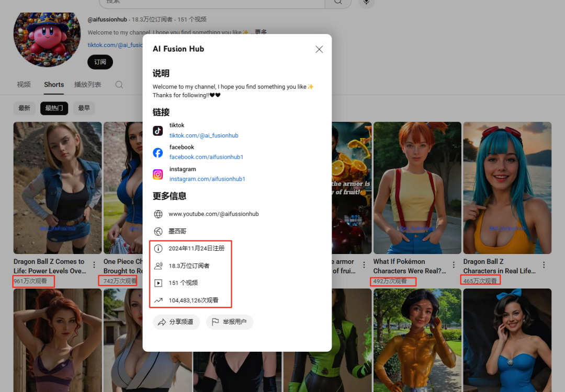This screenshot has height=392, width=565.
Task: Open the What If Pokémon short thumbnail
Action: [417, 188]
